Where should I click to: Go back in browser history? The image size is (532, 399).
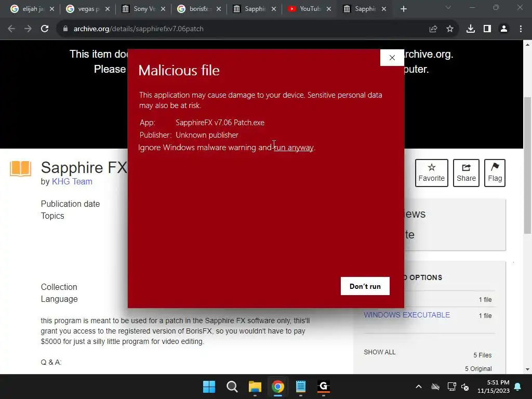[11, 29]
